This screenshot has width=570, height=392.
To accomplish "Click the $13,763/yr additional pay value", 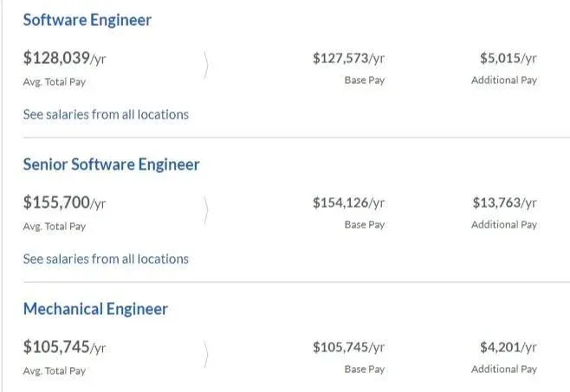I will [x=504, y=203].
